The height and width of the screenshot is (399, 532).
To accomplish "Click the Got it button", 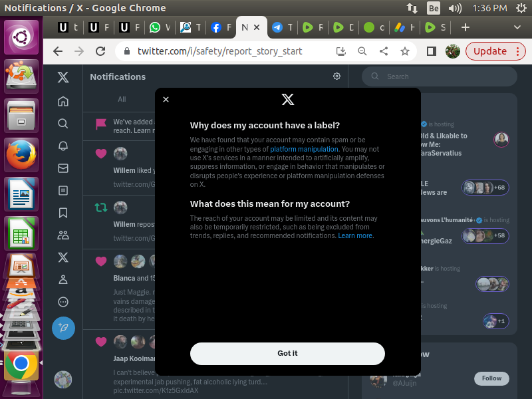I will [x=287, y=353].
